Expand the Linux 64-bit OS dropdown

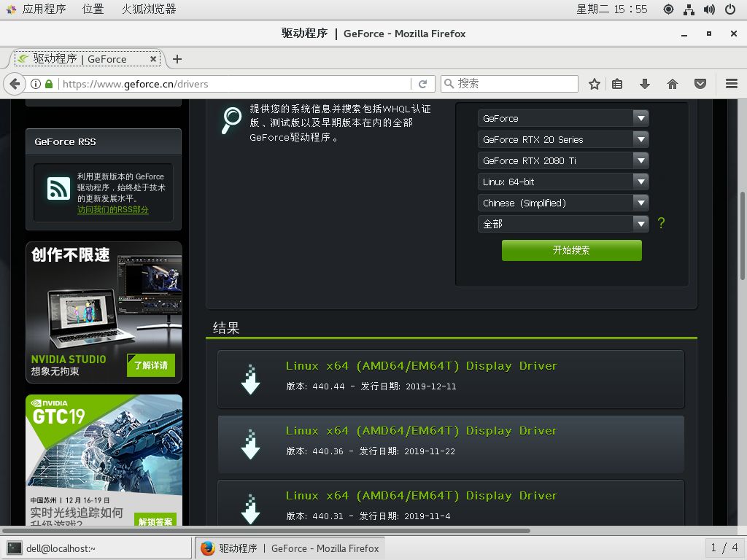(562, 182)
